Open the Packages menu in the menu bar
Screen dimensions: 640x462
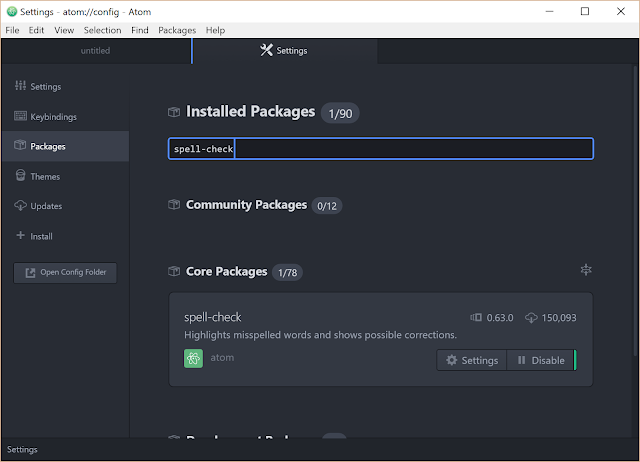coord(177,30)
